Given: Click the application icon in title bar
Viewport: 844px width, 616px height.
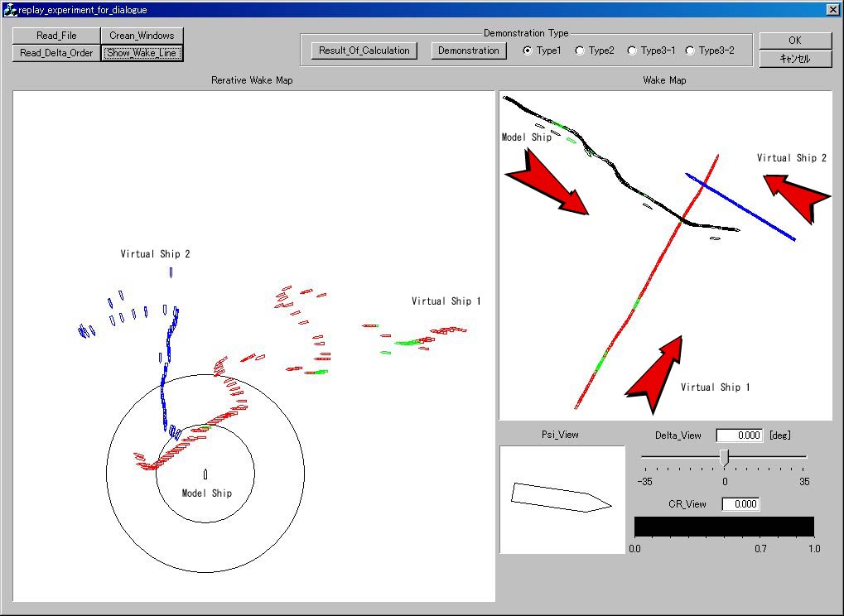Looking at the screenshot, I should [x=10, y=10].
